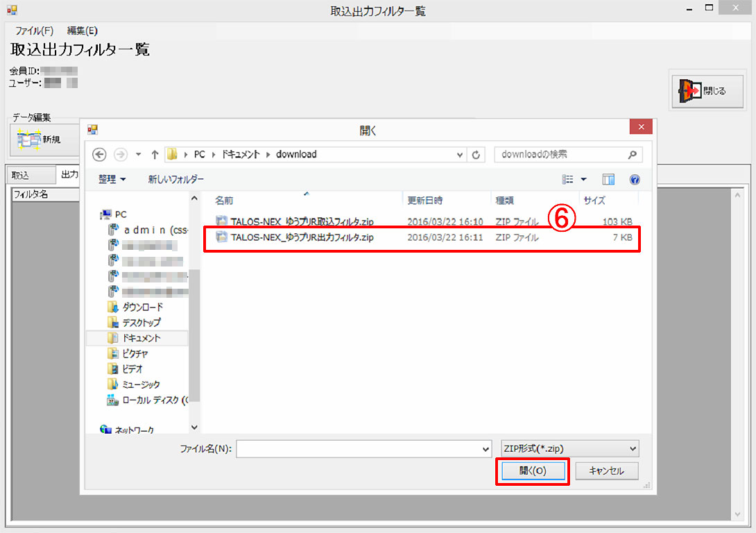Select TALOS-NEX_ゆうプリR出力フィルタ.zip file
This screenshot has height=533, width=756.
pos(422,237)
